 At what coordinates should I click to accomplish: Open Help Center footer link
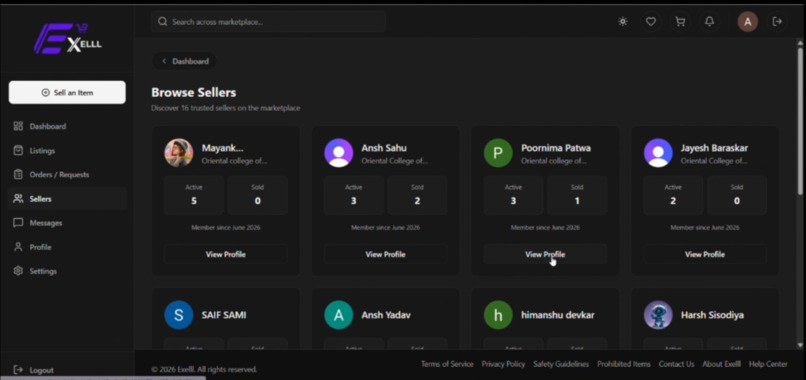pos(768,364)
